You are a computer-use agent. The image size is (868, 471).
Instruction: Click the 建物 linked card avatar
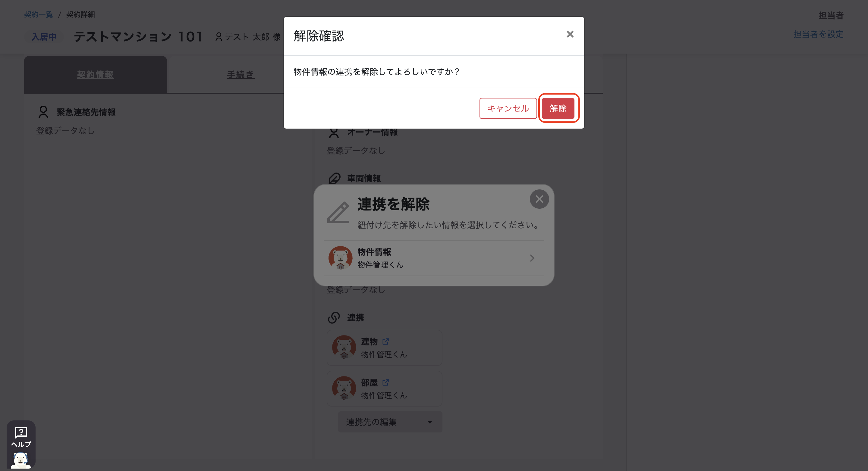pos(344,348)
